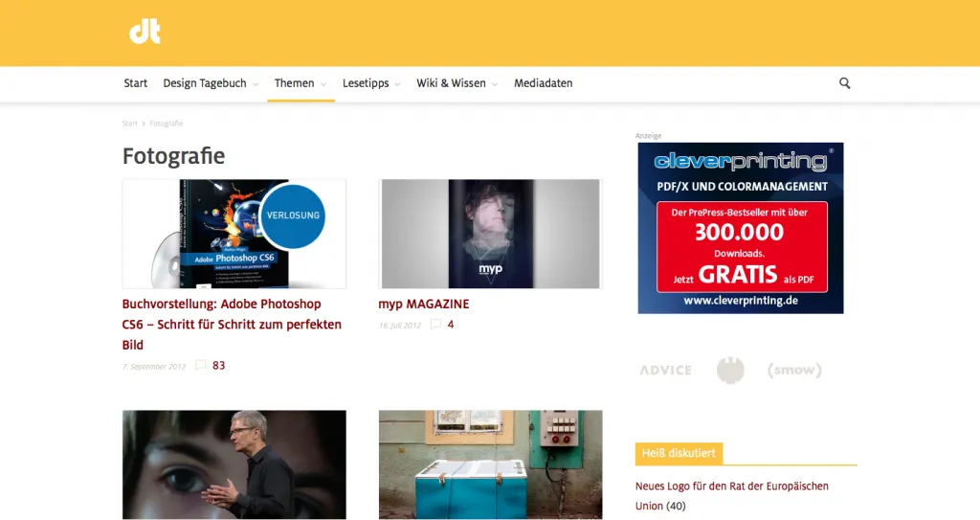Click the federal eagle sponsor logo
Screen dimensions: 980x520
(730, 371)
